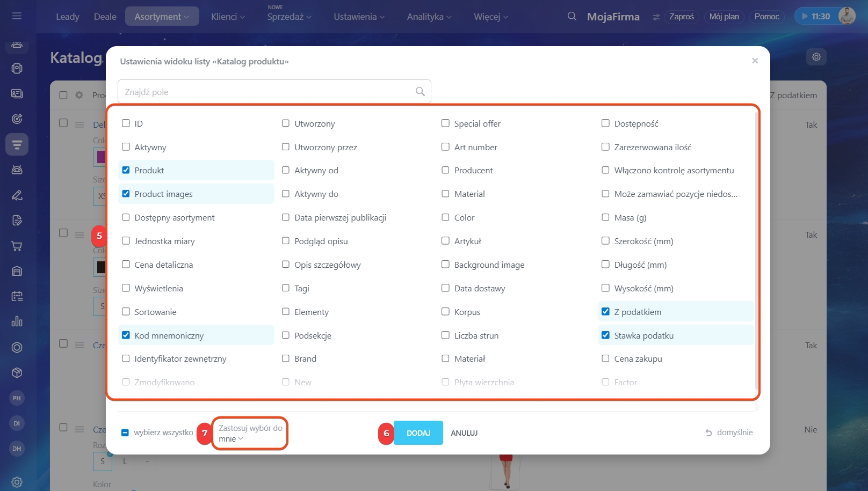The image size is (868, 491).
Task: Open the calendar icon in sidebar
Action: [17, 296]
